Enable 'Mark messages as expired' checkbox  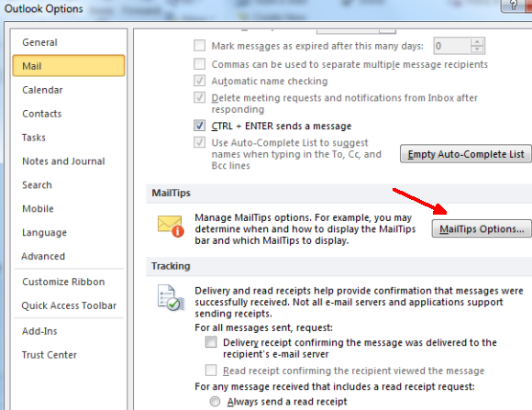pos(200,45)
